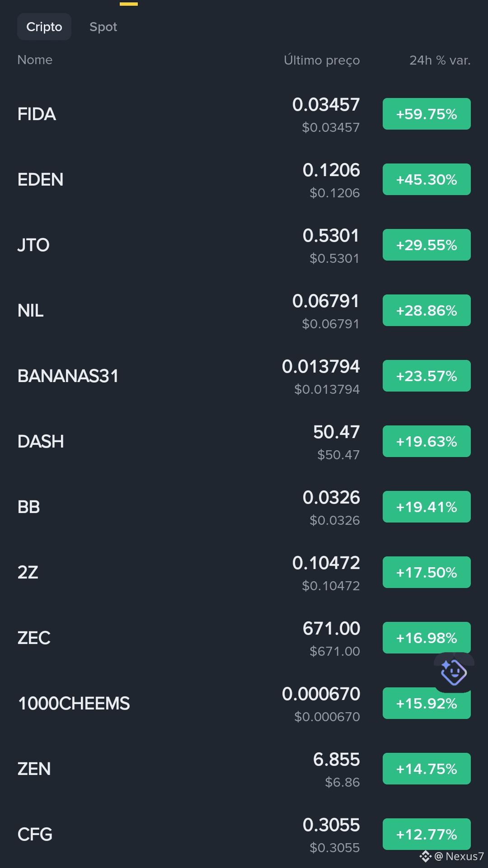Open the 2Z coin details
This screenshot has height=868, width=488.
pos(244,572)
